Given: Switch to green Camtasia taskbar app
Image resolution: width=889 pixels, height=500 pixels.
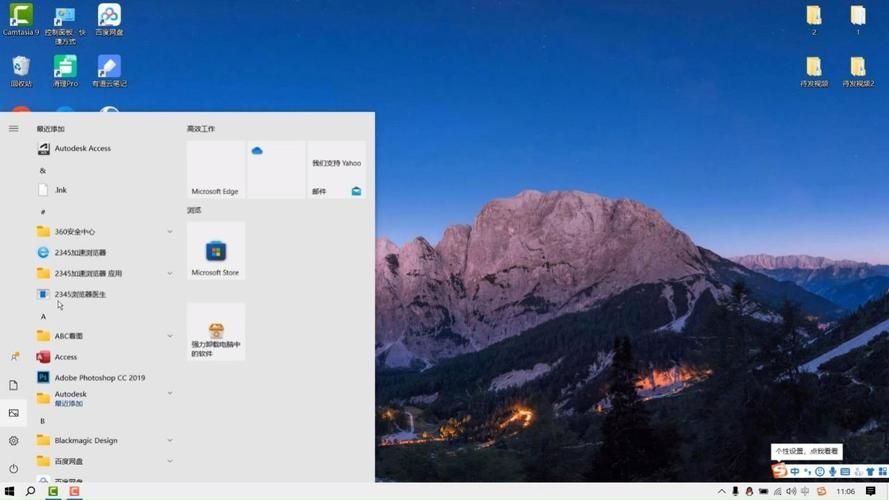Looking at the screenshot, I should [x=53, y=491].
